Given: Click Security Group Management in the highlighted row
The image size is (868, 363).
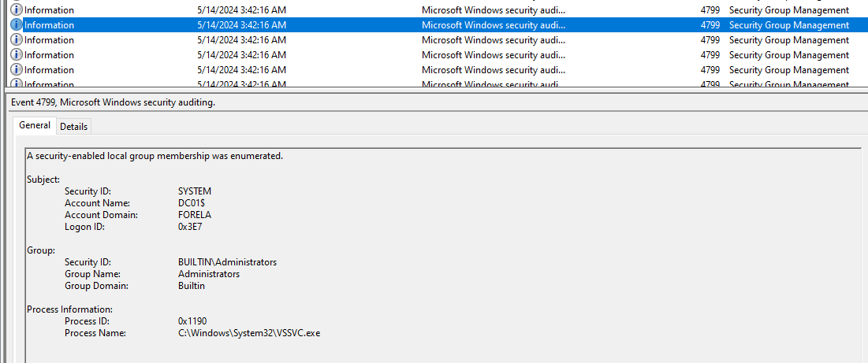Looking at the screenshot, I should pos(789,25).
